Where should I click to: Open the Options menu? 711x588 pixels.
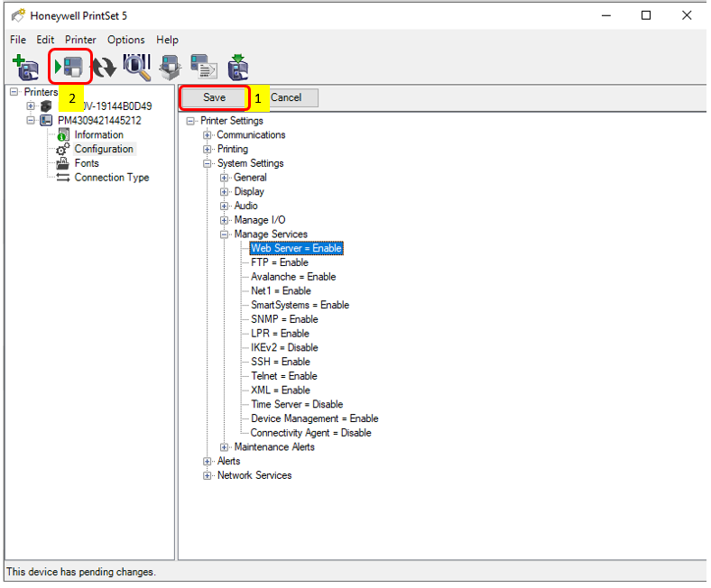(x=126, y=40)
